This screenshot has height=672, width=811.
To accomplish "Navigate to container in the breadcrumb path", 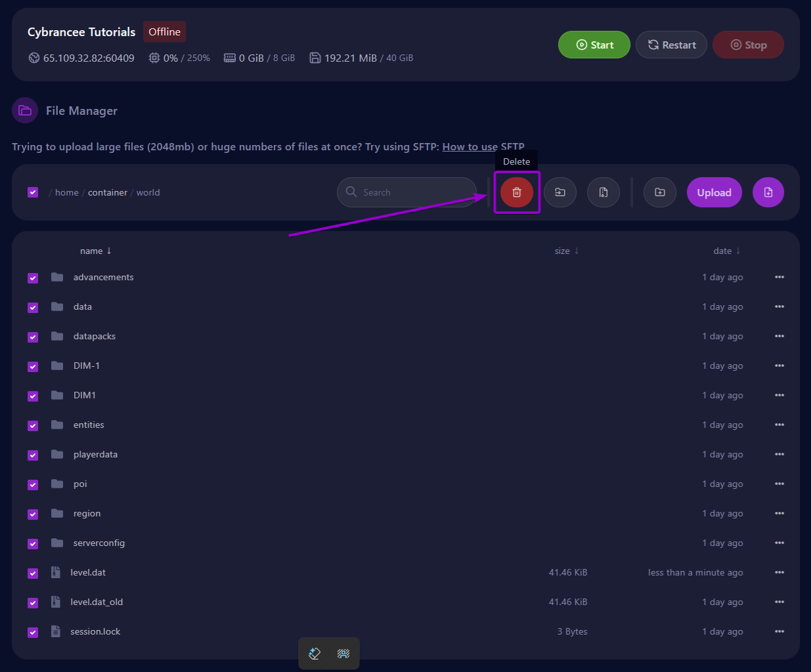I will (x=108, y=192).
